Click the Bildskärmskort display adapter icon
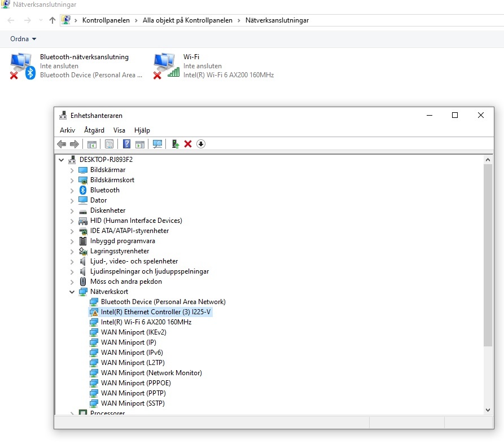The width and height of the screenshot is (504, 444). pyautogui.click(x=83, y=180)
